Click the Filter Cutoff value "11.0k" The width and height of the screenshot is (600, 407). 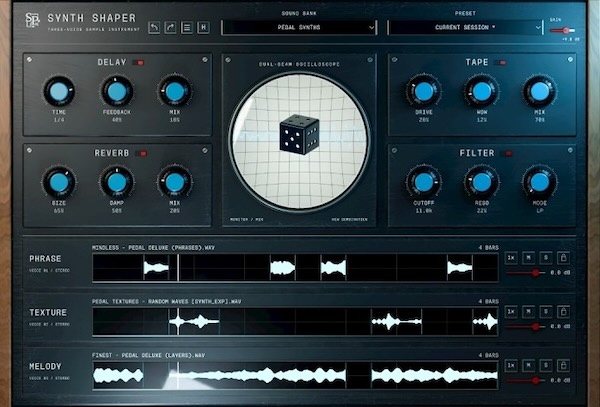point(424,211)
